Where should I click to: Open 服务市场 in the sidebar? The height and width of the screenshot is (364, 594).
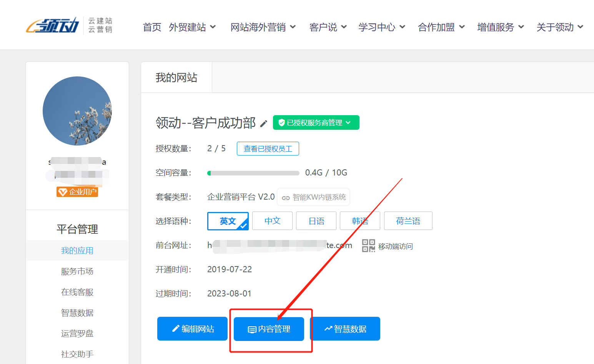tap(77, 271)
